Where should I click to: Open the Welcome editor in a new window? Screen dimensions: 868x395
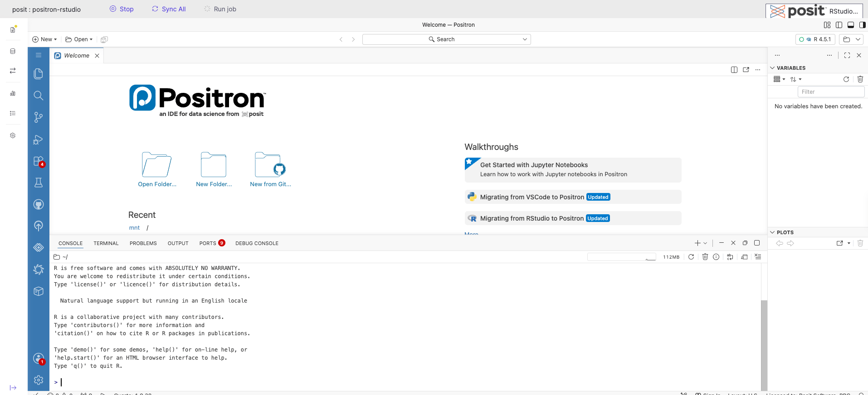pos(746,70)
